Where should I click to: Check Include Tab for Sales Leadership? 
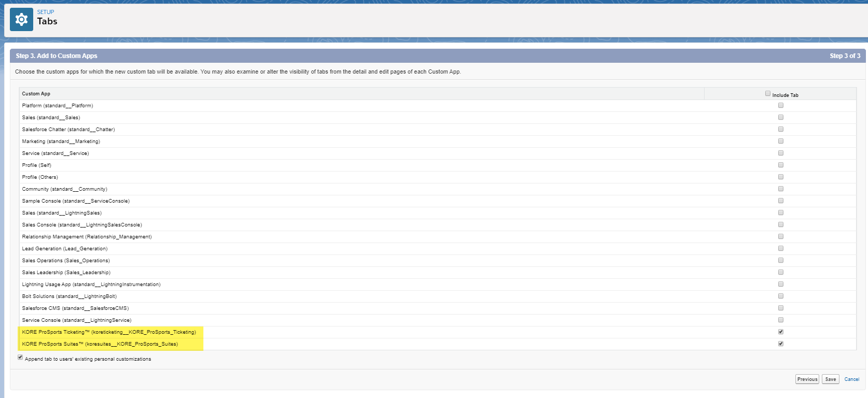pos(780,272)
